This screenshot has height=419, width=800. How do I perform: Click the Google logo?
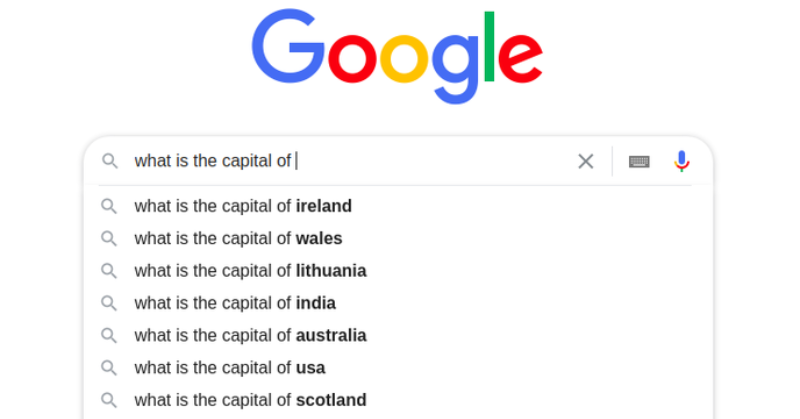point(397,56)
